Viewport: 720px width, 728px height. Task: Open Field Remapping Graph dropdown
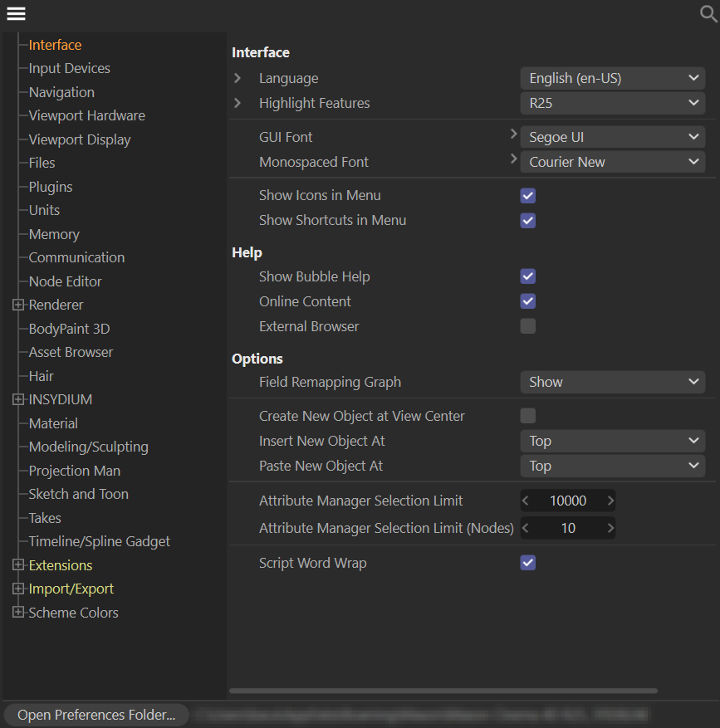click(613, 382)
